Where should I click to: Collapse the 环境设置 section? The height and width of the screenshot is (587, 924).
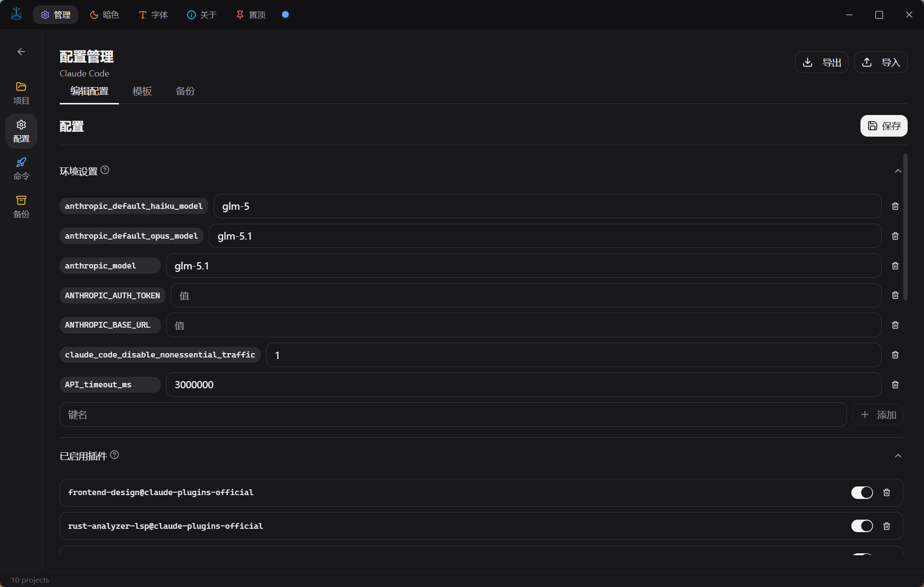[898, 171]
